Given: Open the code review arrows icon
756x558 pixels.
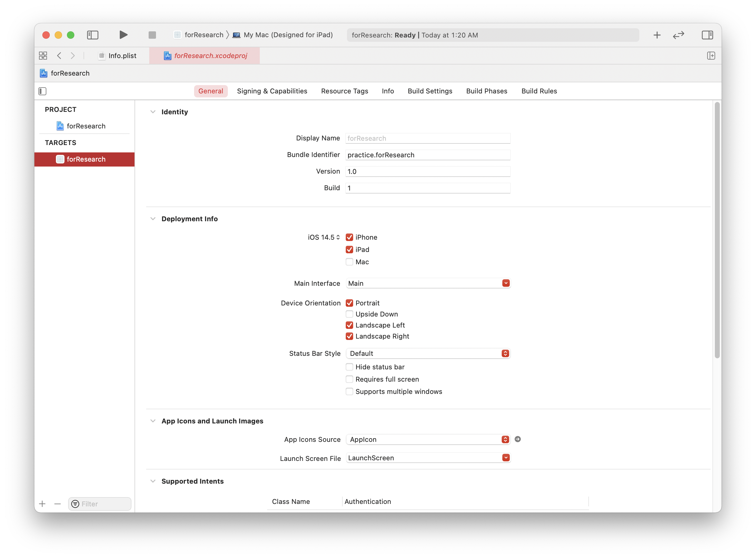Looking at the screenshot, I should pyautogui.click(x=678, y=35).
